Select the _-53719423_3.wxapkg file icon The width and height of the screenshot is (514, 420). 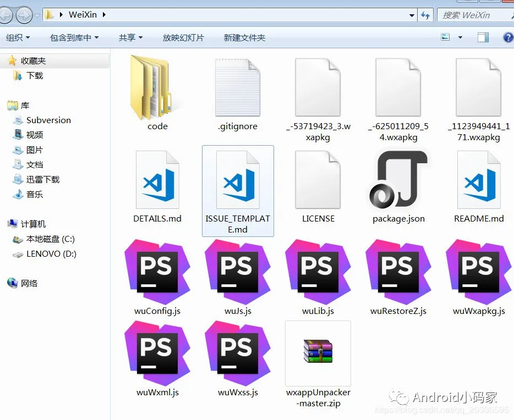[318, 87]
